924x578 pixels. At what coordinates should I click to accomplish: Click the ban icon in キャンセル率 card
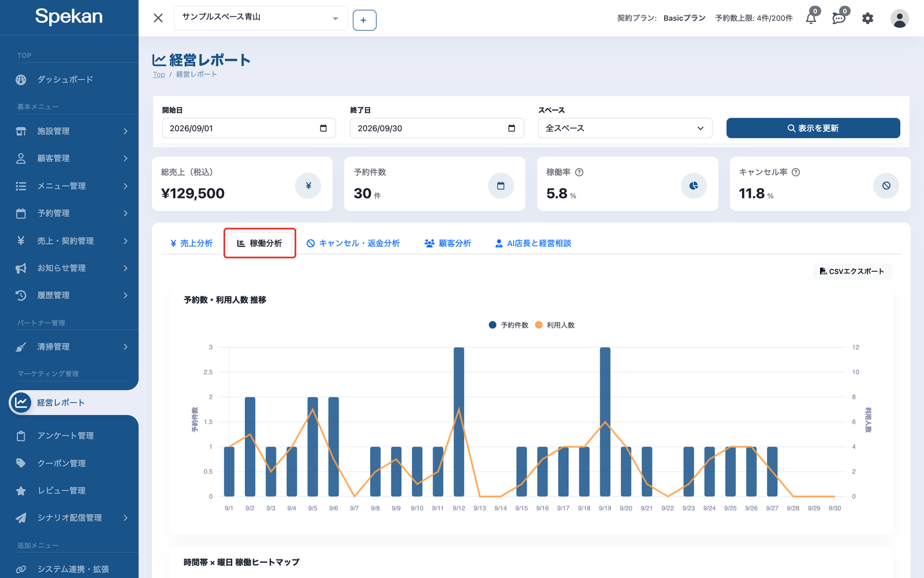tap(886, 186)
